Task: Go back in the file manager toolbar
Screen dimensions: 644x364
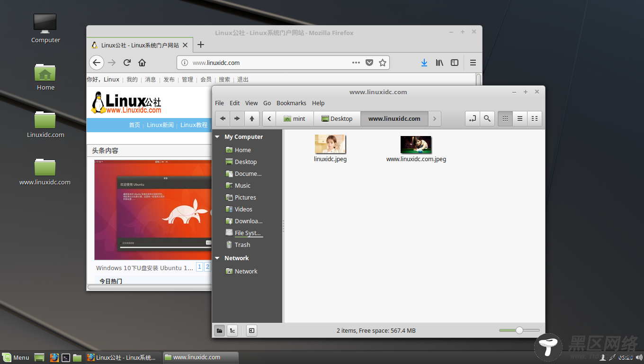Action: pos(223,118)
